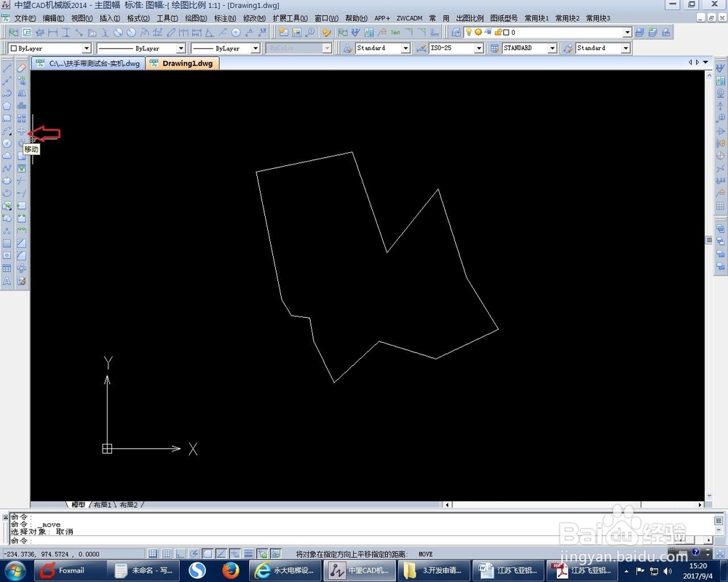Toggle Dynamic input in status bar
Viewport: 728px width, 582px height.
click(x=235, y=554)
